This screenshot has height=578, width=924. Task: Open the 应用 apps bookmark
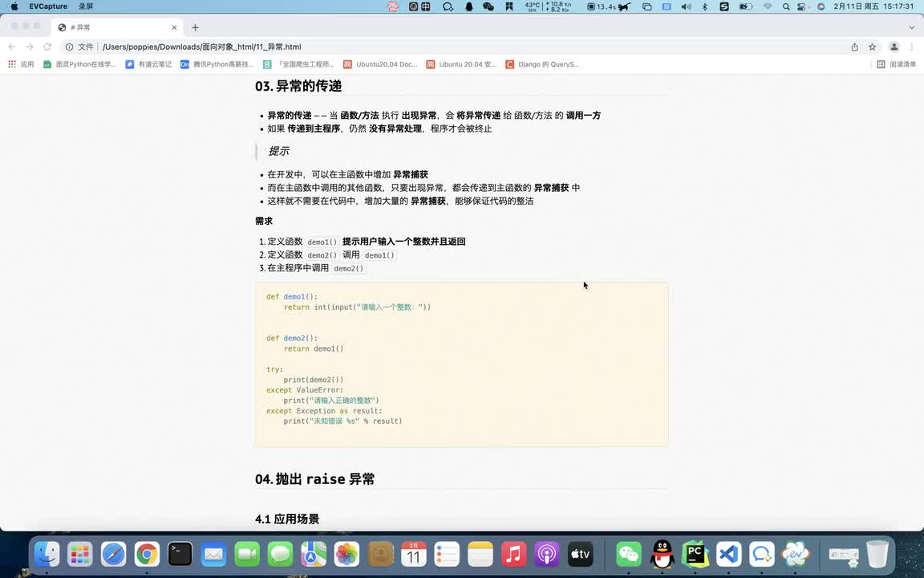click(21, 64)
